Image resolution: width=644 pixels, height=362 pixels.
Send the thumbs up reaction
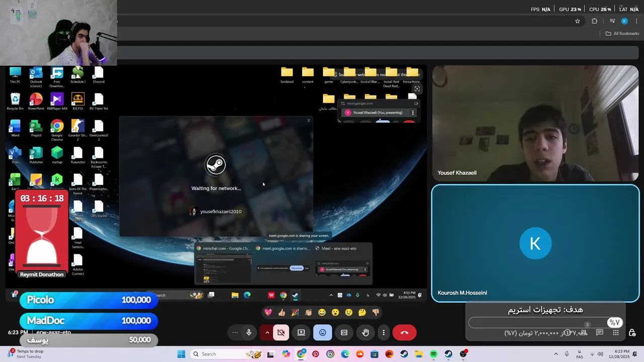tap(282, 312)
